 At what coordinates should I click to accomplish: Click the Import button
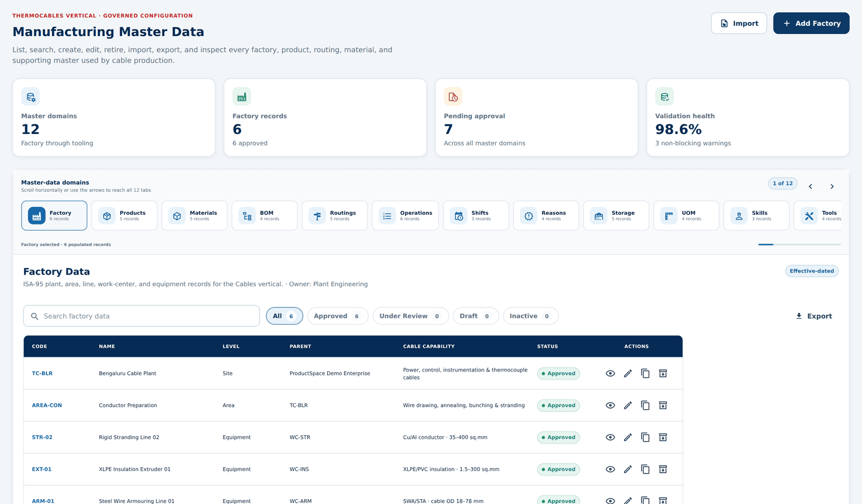tap(739, 23)
